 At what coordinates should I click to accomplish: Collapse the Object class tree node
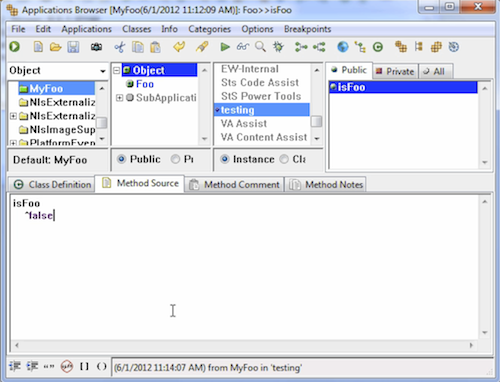(x=116, y=70)
